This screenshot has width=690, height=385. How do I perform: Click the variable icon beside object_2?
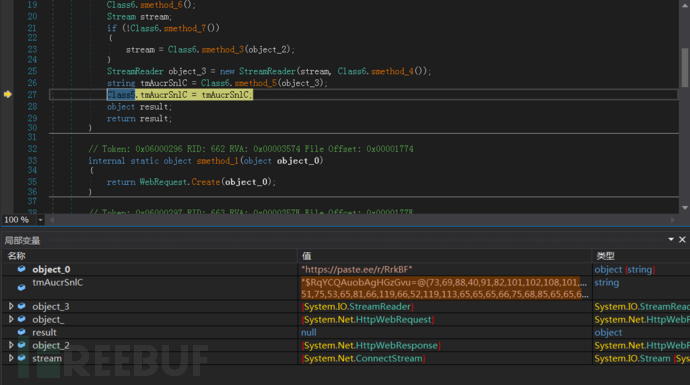point(21,345)
